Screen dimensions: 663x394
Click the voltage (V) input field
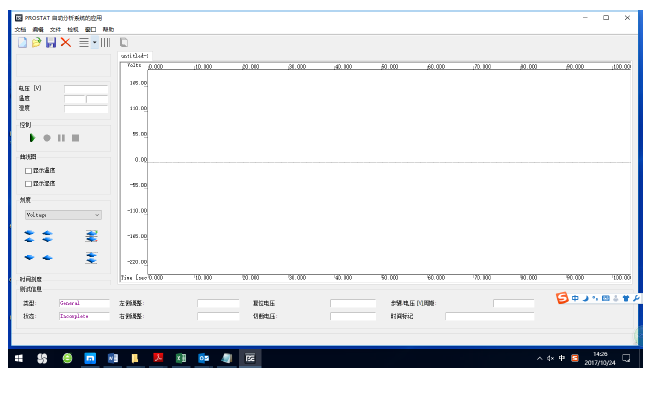86,89
